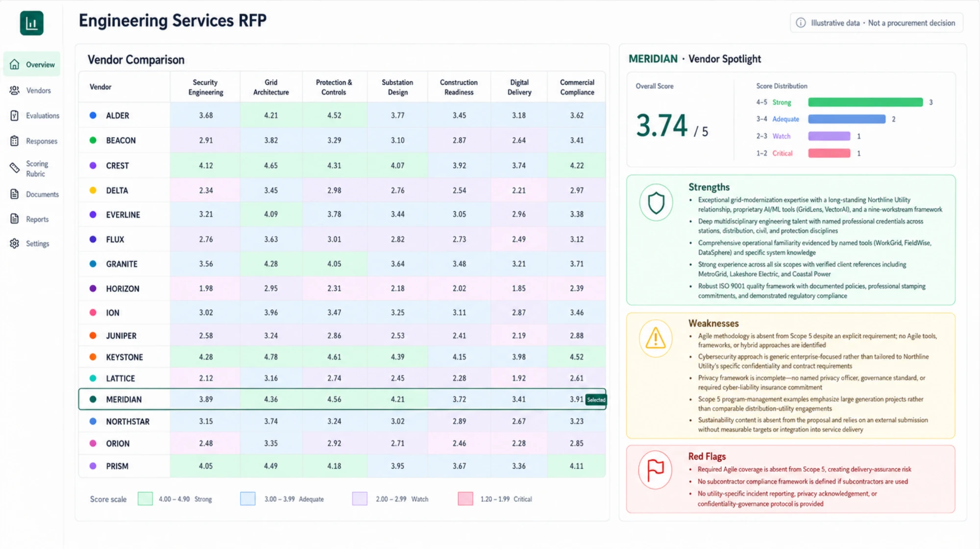Viewport: 980px width, 549px height.
Task: Select the PRISM vendor name
Action: click(x=117, y=466)
